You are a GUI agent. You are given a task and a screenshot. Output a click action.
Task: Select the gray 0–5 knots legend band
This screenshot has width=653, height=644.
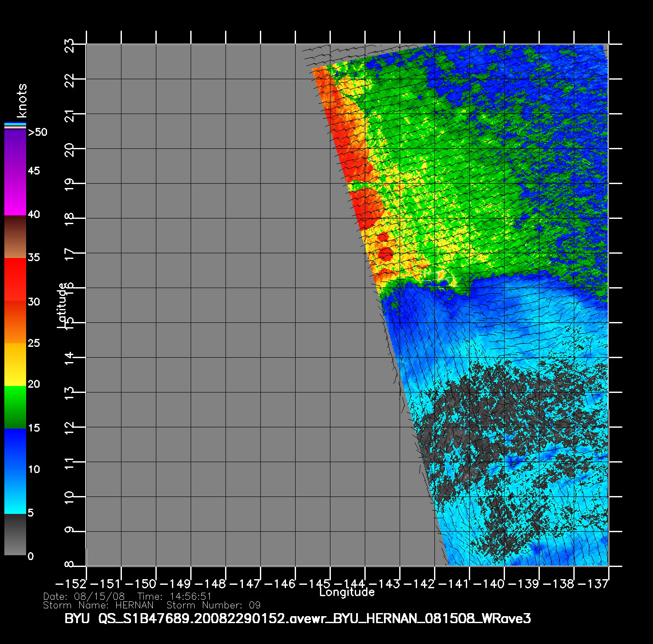pyautogui.click(x=15, y=534)
